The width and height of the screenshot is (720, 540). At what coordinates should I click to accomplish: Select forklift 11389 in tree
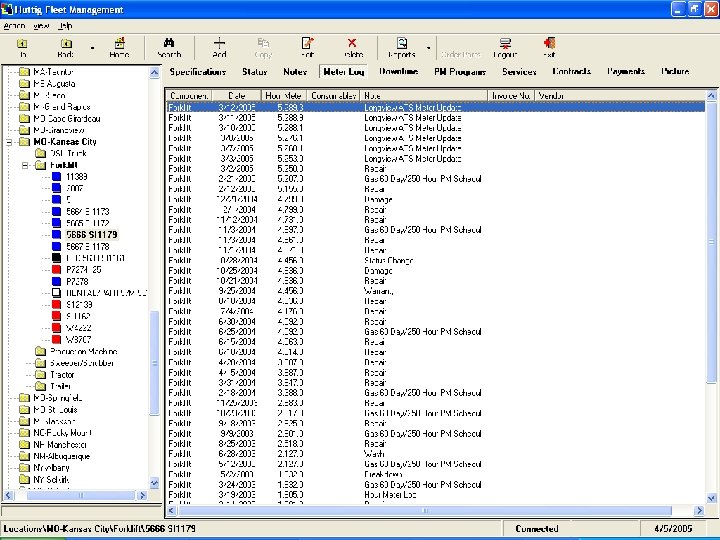tap(76, 177)
